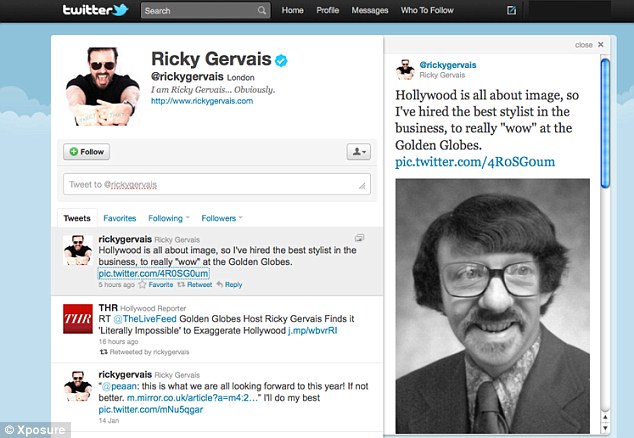Click the Follow button
Image resolution: width=634 pixels, height=438 pixels.
tap(87, 152)
